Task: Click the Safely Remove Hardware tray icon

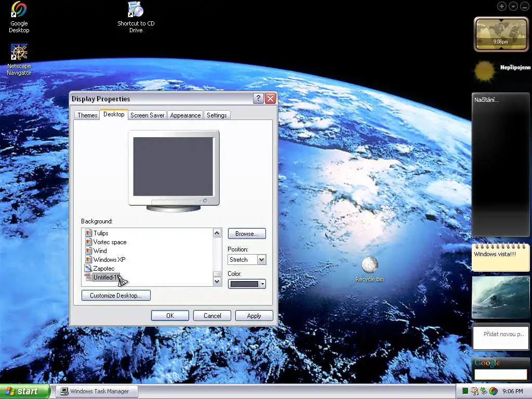Action: click(x=484, y=391)
